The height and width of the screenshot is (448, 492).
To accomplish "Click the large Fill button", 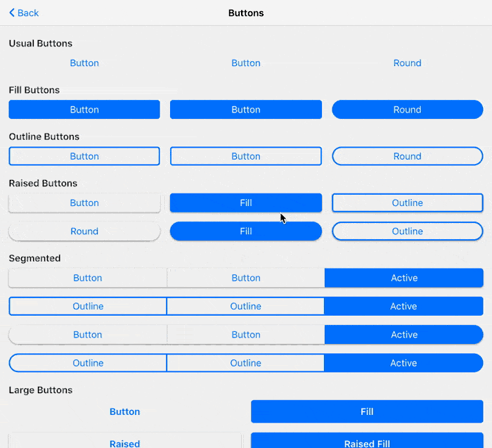I will pos(367,412).
